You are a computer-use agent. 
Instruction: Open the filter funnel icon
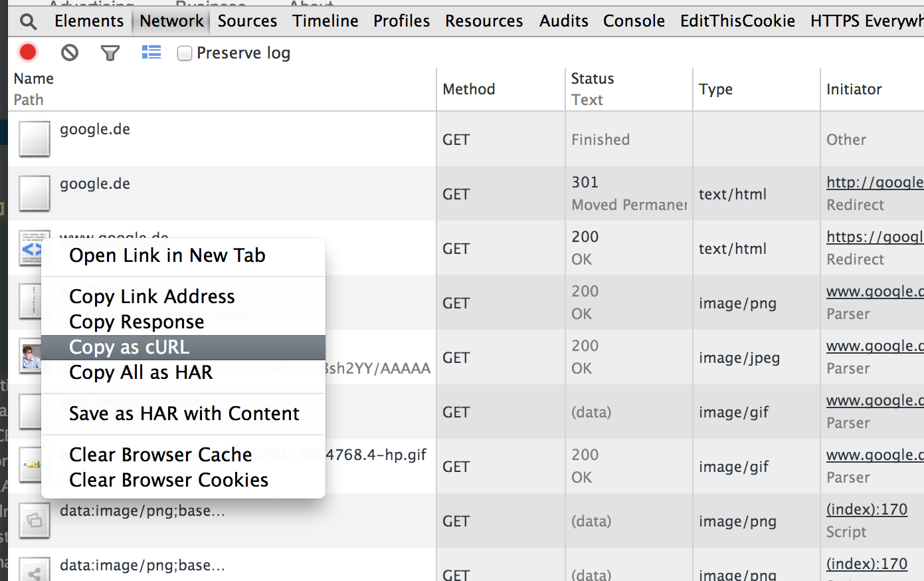point(110,53)
